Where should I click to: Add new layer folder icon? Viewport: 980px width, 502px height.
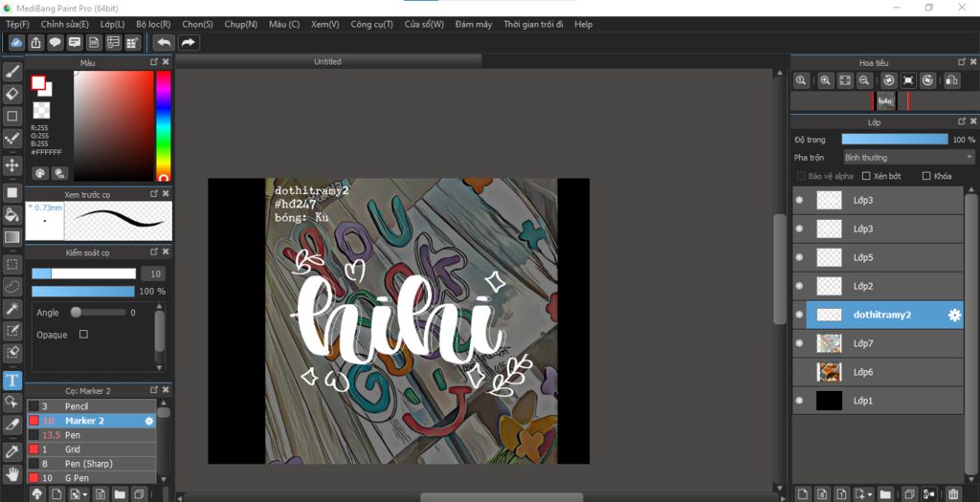coord(885,494)
